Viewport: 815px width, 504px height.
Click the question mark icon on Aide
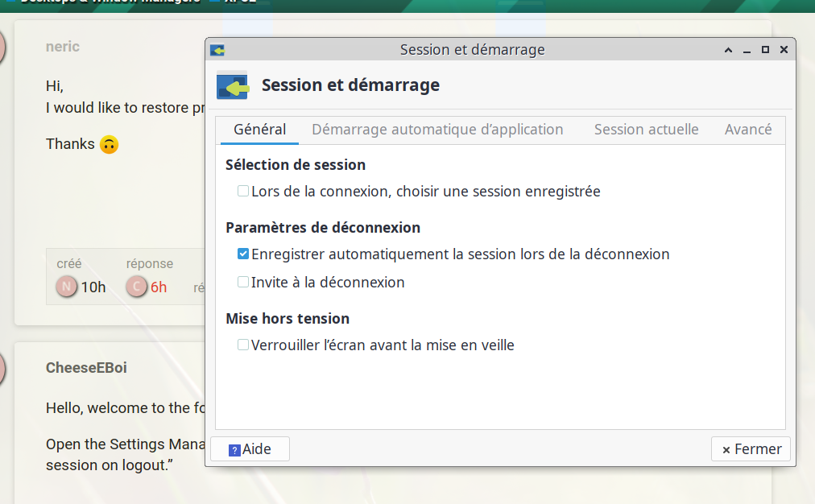[234, 450]
